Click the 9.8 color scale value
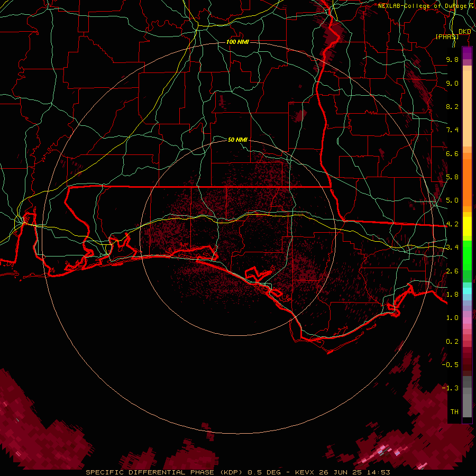This screenshot has height=476, width=476. point(452,59)
